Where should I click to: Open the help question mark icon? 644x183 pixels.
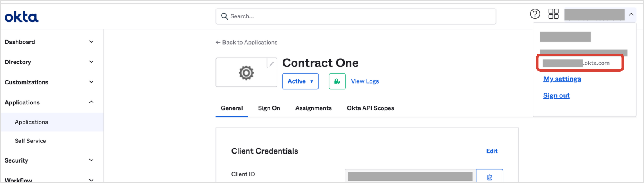(x=535, y=14)
